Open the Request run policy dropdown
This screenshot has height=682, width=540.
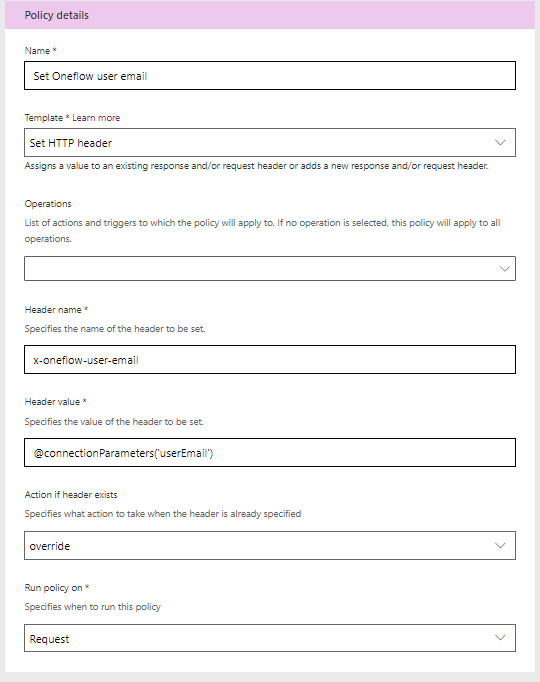(x=270, y=638)
